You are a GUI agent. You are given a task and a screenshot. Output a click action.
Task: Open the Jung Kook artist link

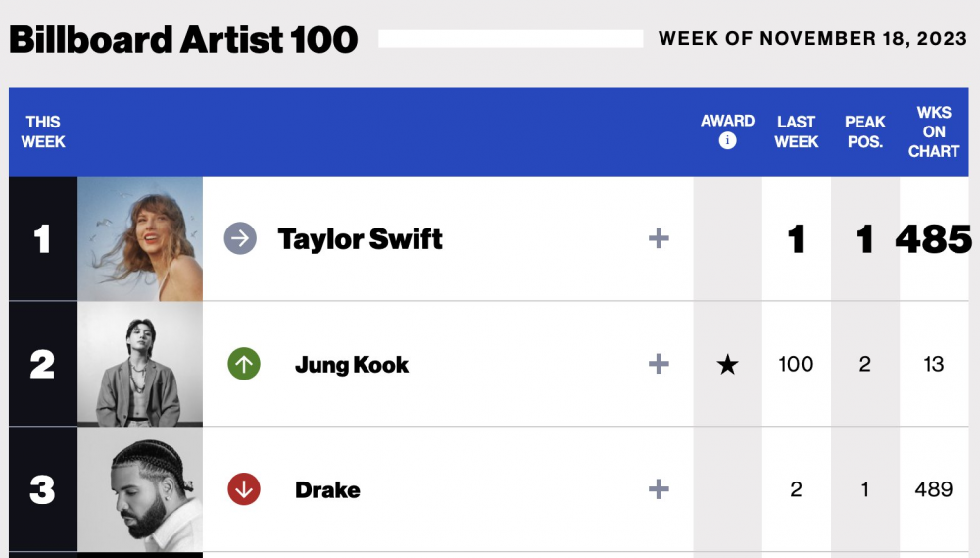click(352, 365)
